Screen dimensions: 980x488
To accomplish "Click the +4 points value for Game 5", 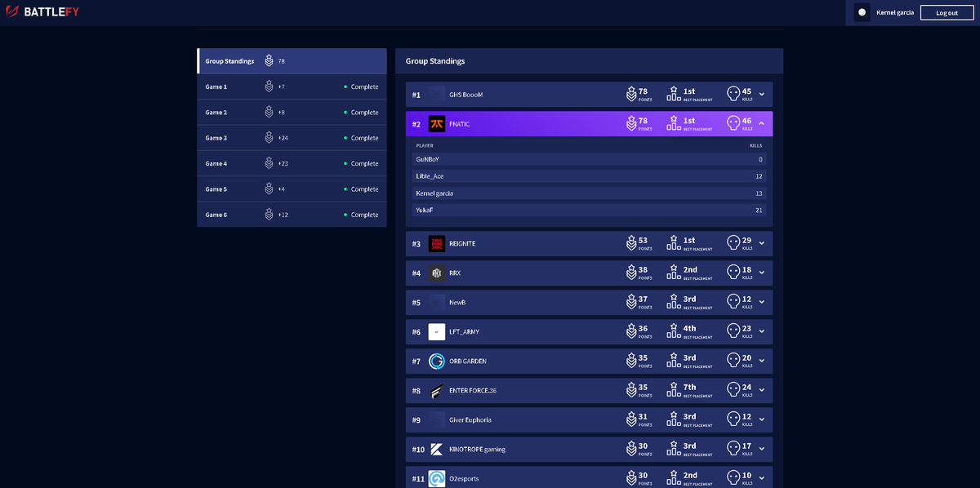I will (x=282, y=189).
